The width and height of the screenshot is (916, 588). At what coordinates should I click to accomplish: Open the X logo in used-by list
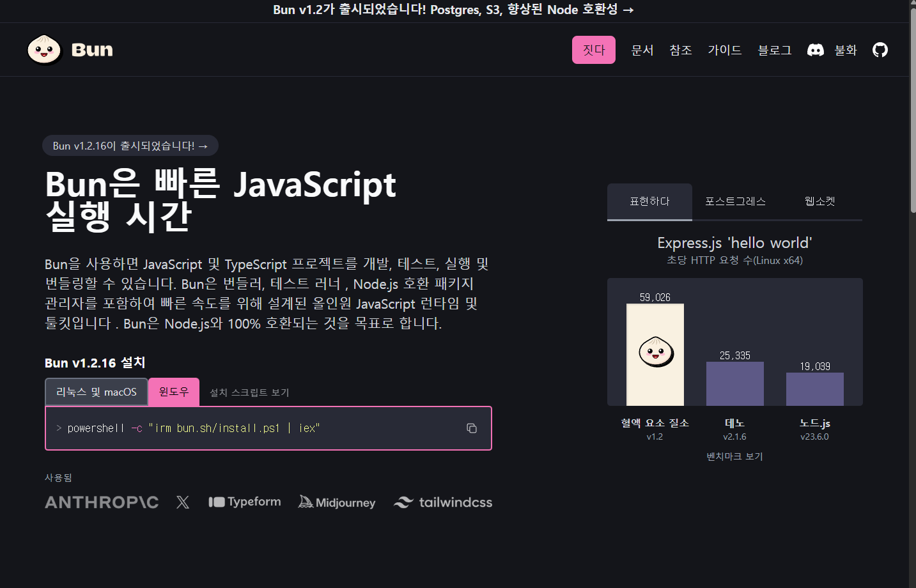[183, 502]
